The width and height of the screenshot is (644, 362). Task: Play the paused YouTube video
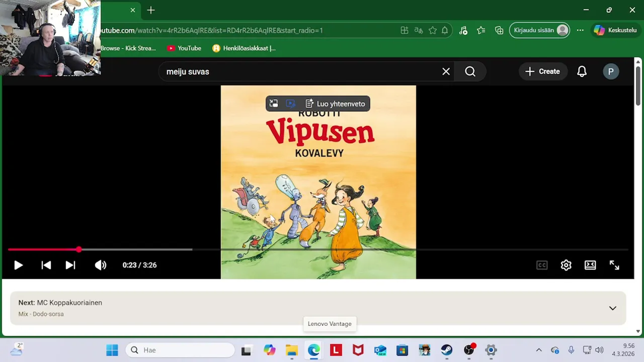tap(18, 265)
